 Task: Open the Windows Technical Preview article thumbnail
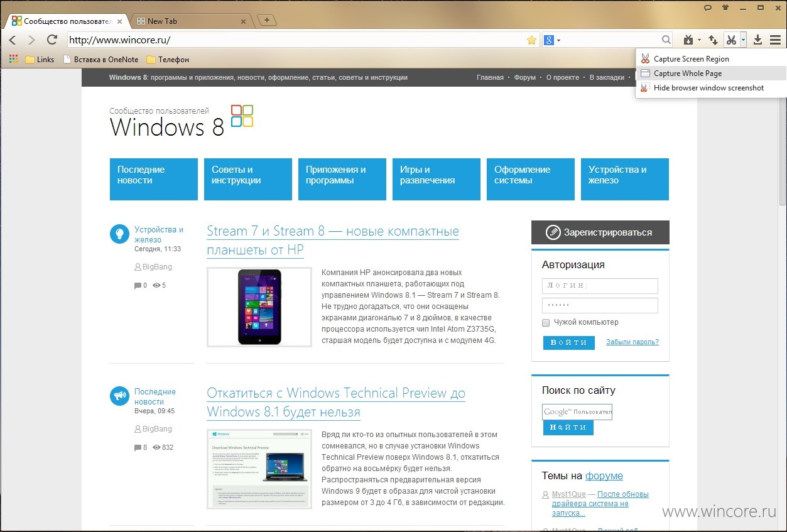pyautogui.click(x=259, y=469)
